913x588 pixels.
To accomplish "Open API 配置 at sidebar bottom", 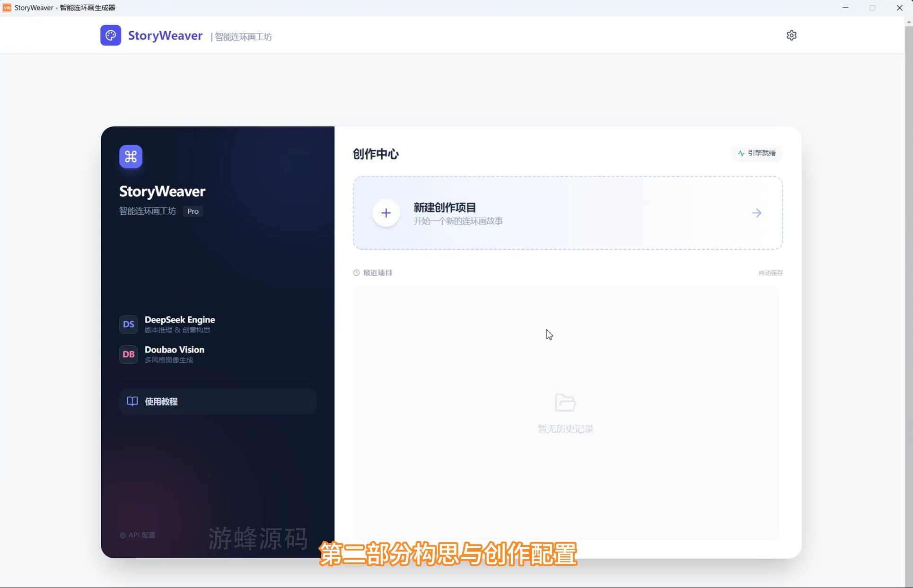I will click(138, 535).
